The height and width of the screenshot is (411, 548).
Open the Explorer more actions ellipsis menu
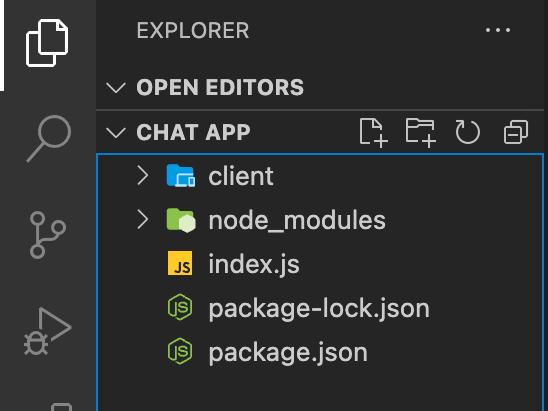tap(498, 30)
